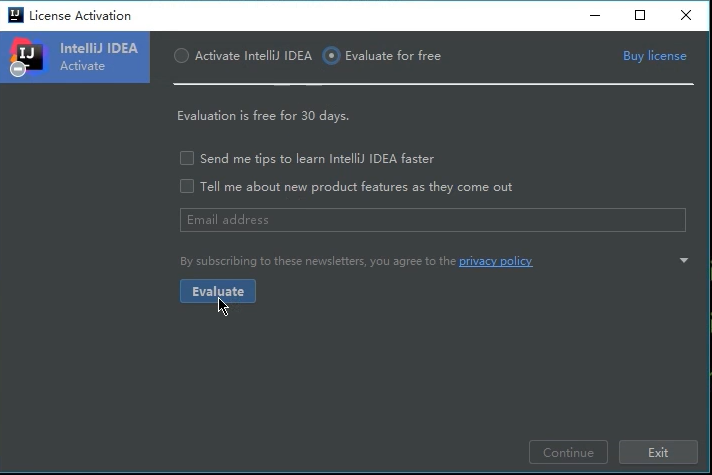
Task: Enable Send me tips to learn IntelliJ IDEA faster
Action: click(x=187, y=158)
